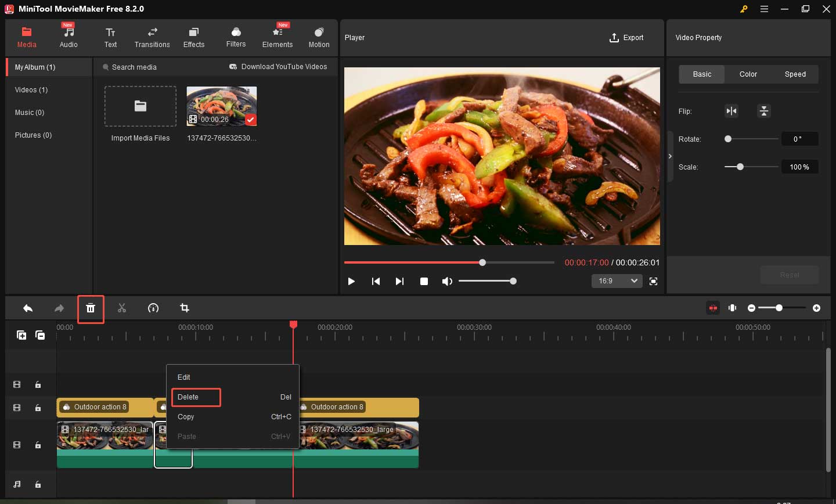Screen dimensions: 836x504
Task: Open the Filters tab
Action: 236,37
